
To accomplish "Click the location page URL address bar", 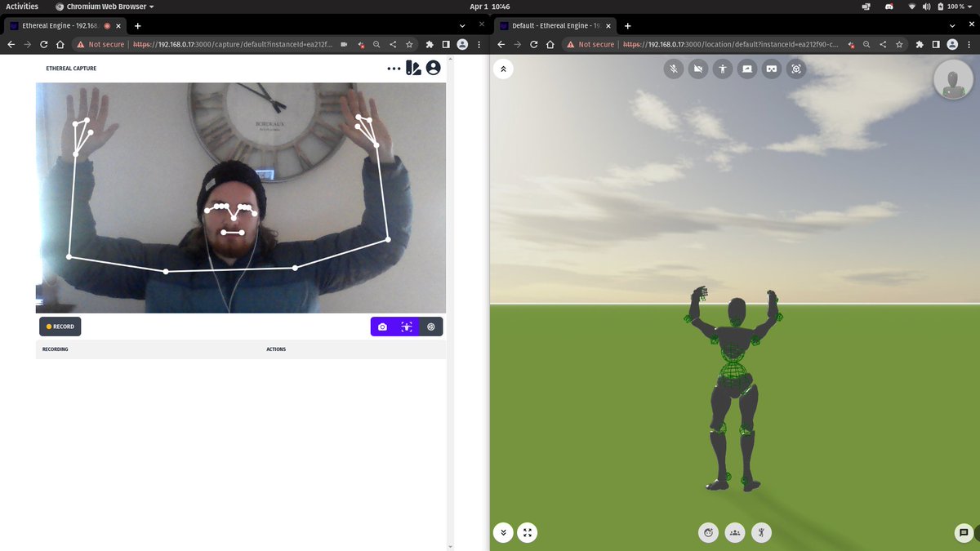I will pos(731,44).
